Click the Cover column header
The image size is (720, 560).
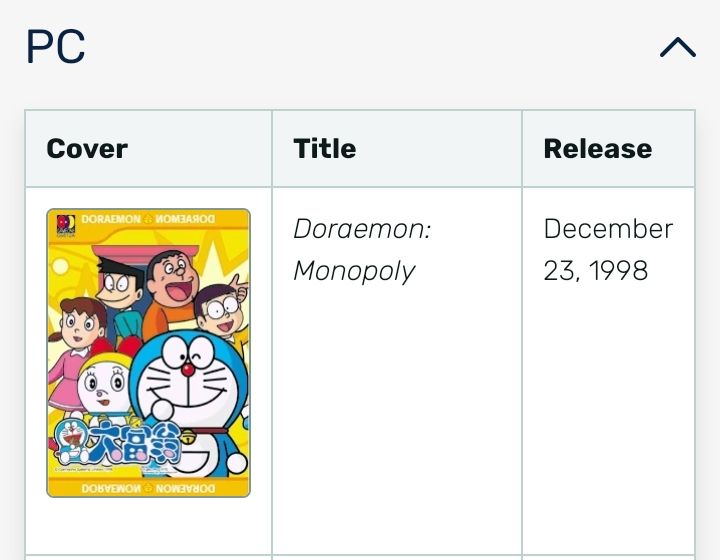click(87, 149)
